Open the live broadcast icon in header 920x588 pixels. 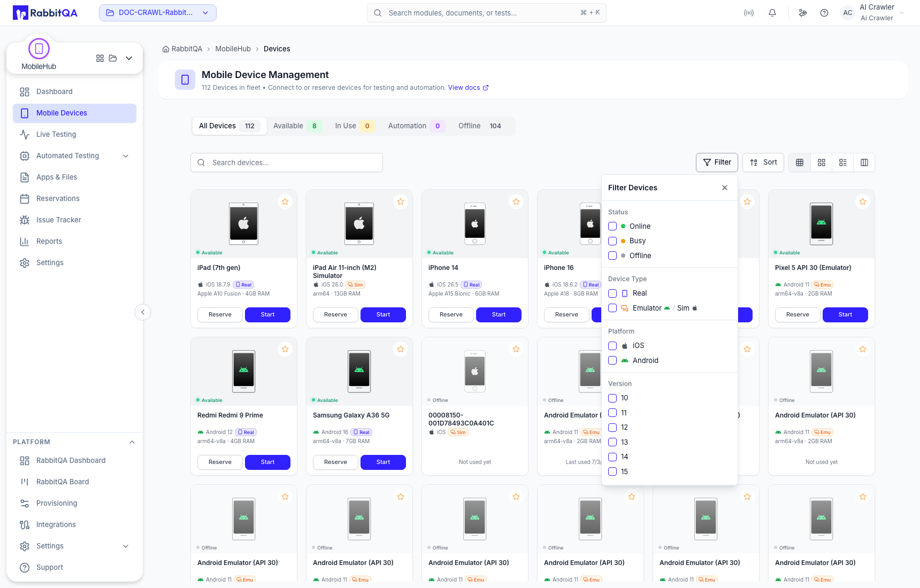[x=749, y=13]
